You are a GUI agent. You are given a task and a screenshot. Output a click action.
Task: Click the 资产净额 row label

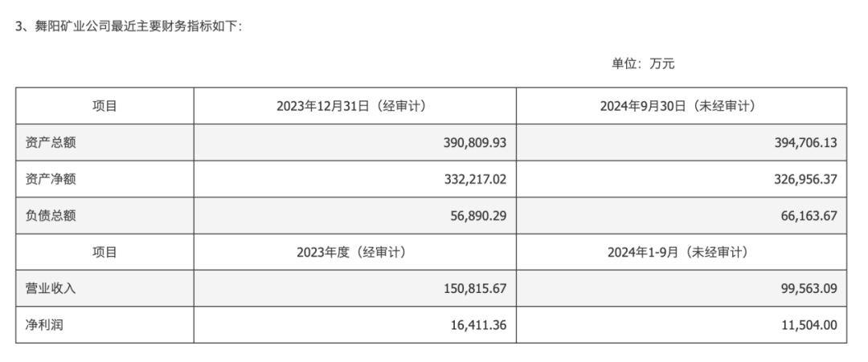51,179
